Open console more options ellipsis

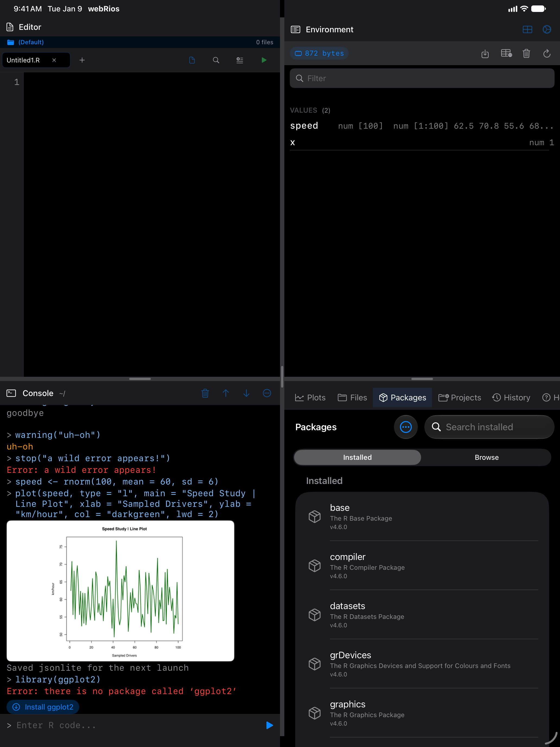pyautogui.click(x=267, y=393)
